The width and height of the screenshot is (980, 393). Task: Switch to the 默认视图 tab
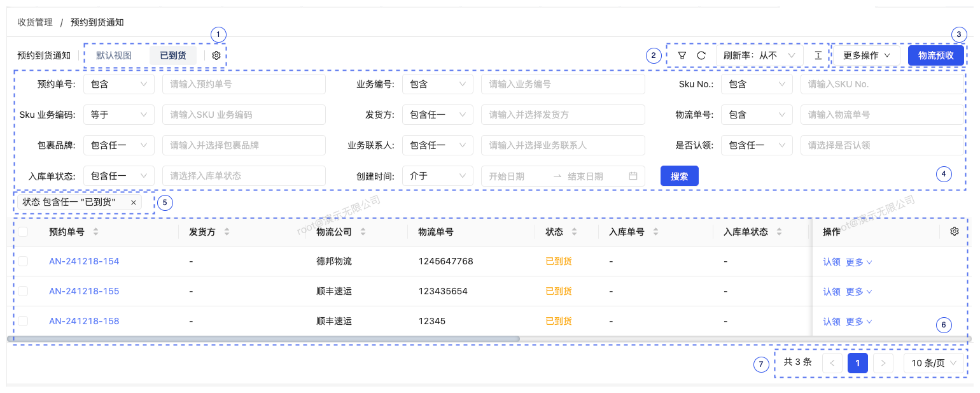(114, 55)
